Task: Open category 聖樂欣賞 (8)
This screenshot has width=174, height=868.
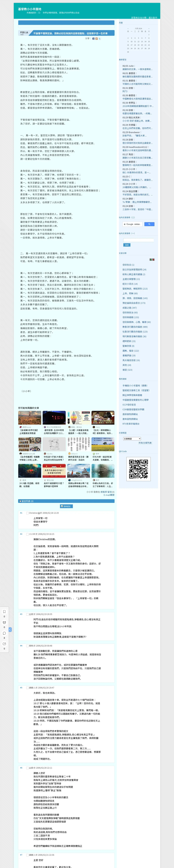Action: (128, 346)
